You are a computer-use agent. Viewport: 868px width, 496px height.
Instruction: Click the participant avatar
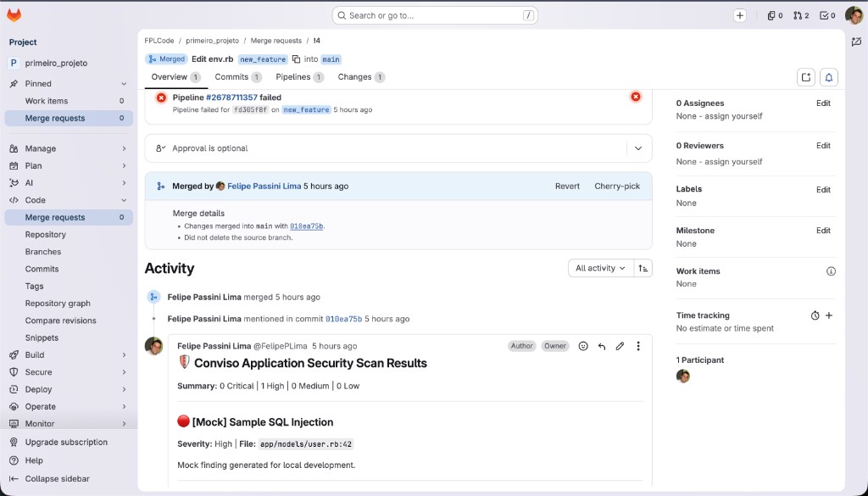coord(683,376)
